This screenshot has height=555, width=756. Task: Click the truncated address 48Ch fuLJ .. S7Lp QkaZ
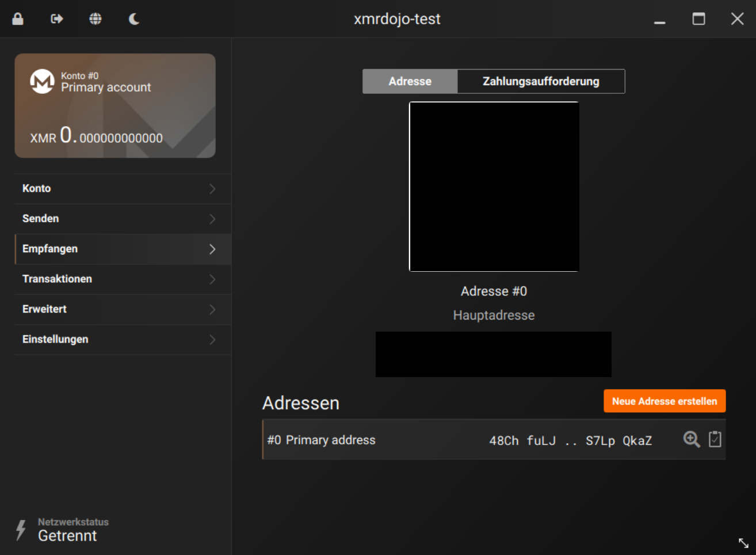pyautogui.click(x=571, y=441)
